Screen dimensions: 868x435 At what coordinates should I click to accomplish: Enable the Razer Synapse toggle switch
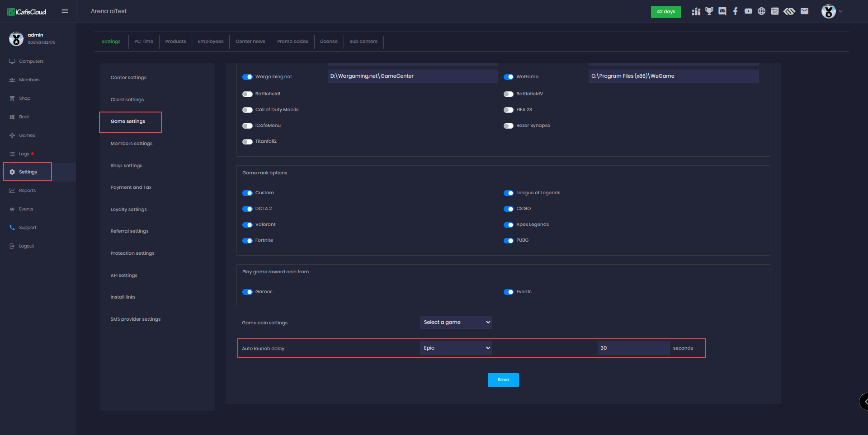(x=509, y=126)
